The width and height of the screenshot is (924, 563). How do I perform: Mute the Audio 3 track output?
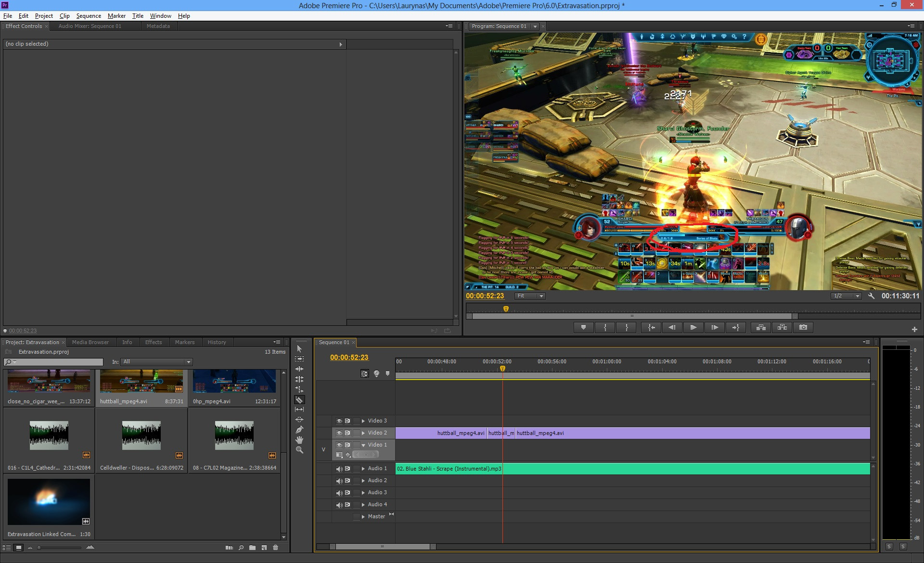click(x=339, y=493)
